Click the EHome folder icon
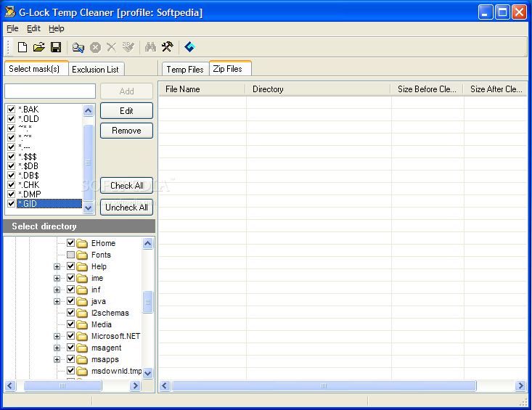Viewport: 532px width, 410px height. coord(82,243)
